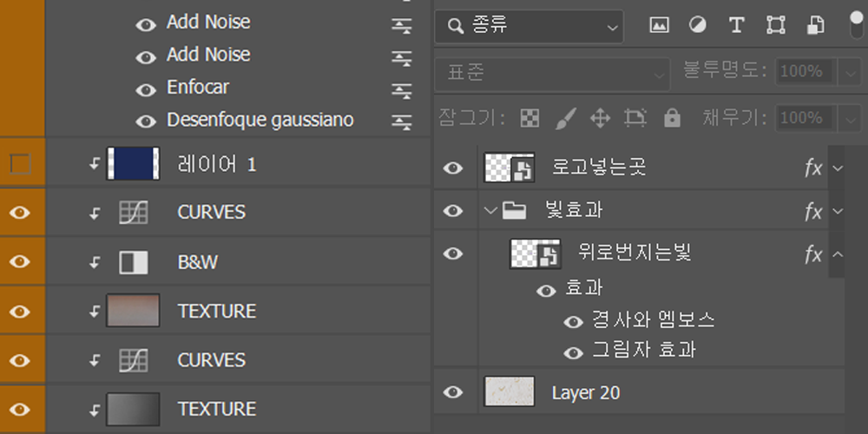Image resolution: width=868 pixels, height=434 pixels.
Task: Show the hidden 레이어 1 layer
Action: (20, 164)
